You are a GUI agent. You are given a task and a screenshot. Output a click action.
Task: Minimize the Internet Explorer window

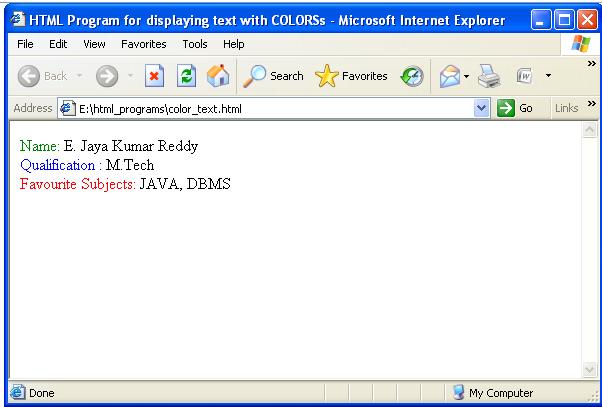coord(540,20)
